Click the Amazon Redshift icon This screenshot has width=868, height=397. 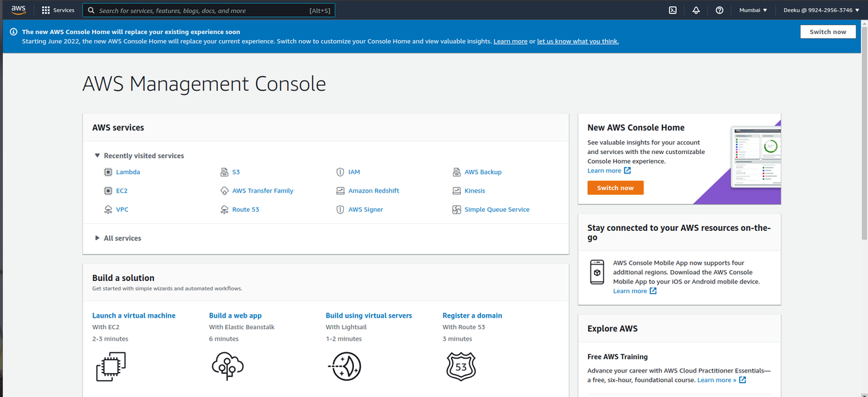340,191
